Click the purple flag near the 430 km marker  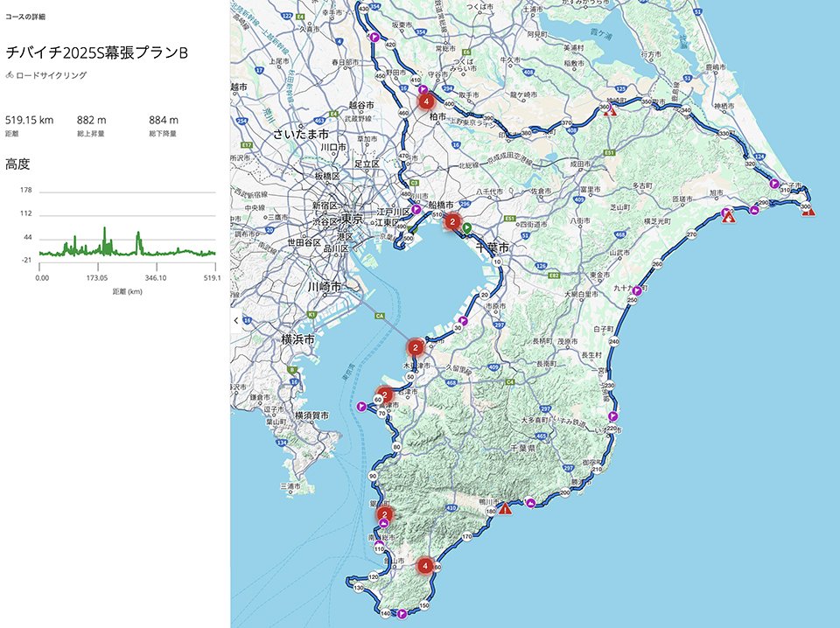click(x=374, y=38)
